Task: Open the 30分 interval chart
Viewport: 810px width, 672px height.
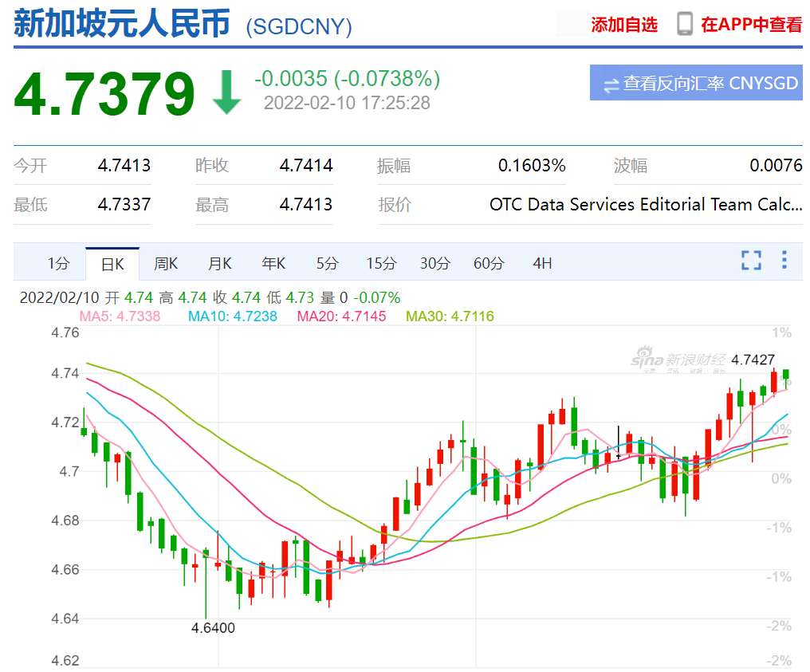Action: pyautogui.click(x=434, y=263)
